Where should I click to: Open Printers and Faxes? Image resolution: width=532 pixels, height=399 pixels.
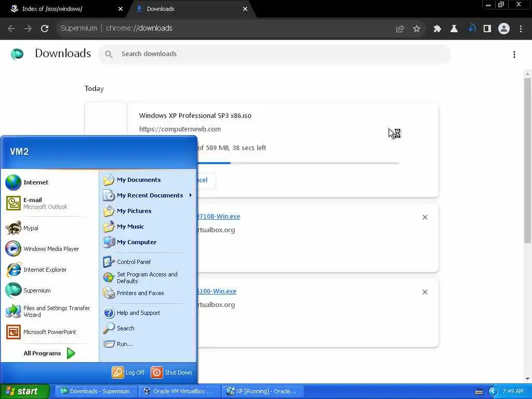[134, 293]
